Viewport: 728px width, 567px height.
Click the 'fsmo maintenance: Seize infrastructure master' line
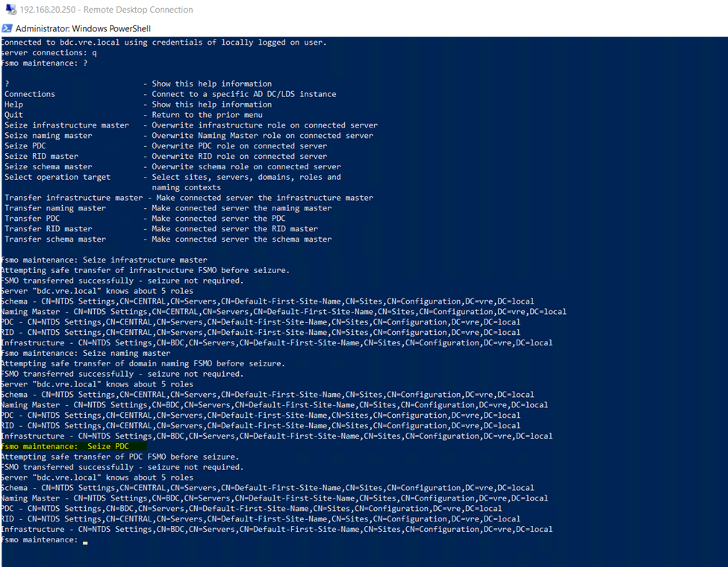click(x=104, y=260)
